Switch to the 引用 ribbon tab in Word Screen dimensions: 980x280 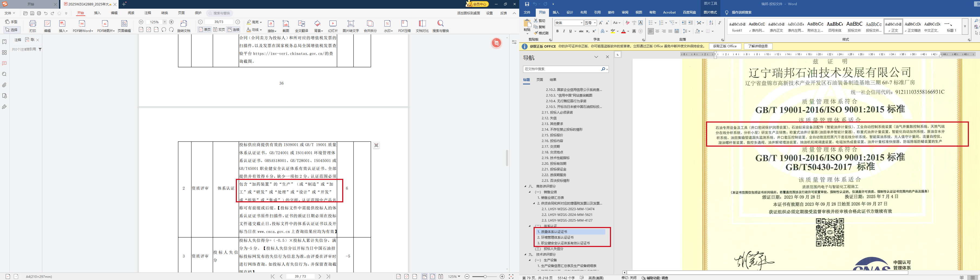597,12
